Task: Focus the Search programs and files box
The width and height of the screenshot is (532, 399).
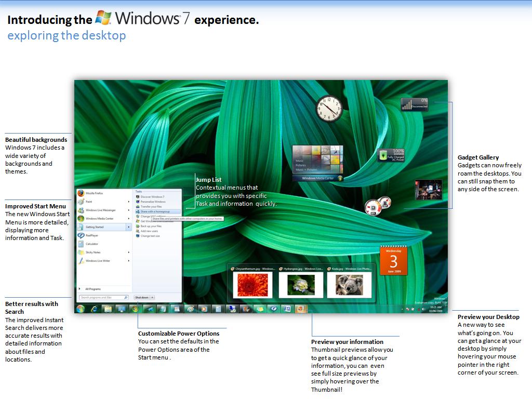Action: (x=104, y=297)
